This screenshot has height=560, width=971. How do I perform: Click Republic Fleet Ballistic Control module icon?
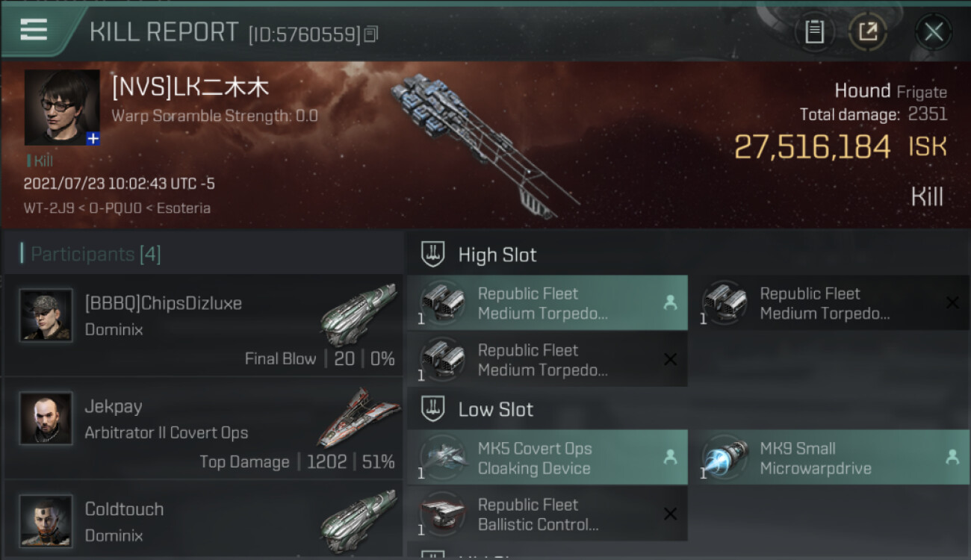click(443, 514)
